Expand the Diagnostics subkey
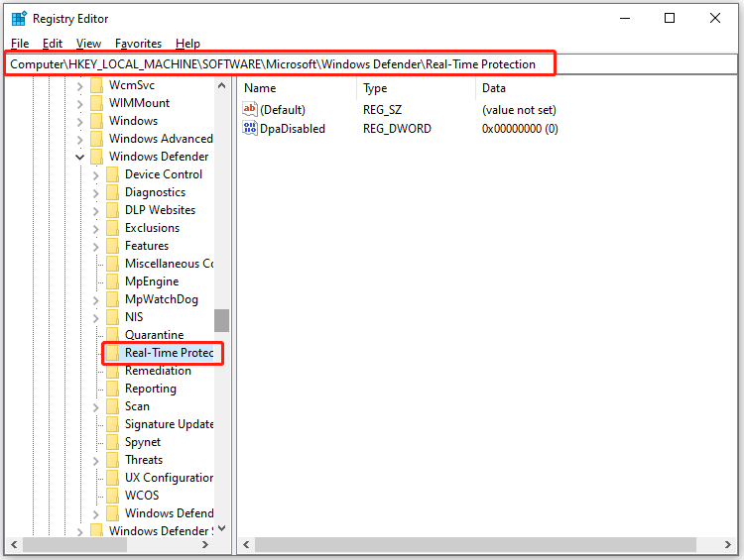Image resolution: width=744 pixels, height=560 pixels. click(x=96, y=193)
